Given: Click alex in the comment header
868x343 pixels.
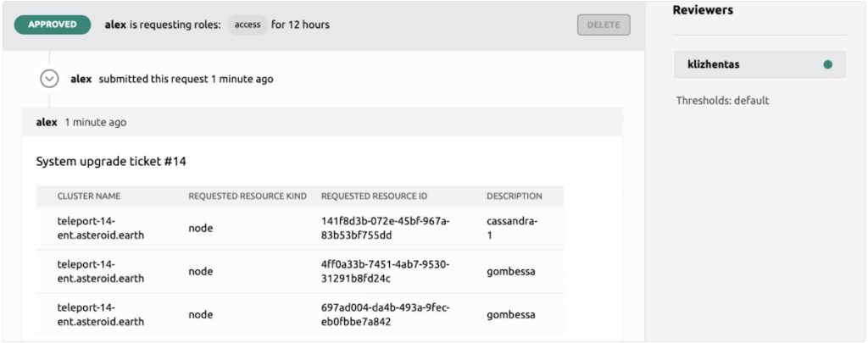Looking at the screenshot, I should point(47,122).
